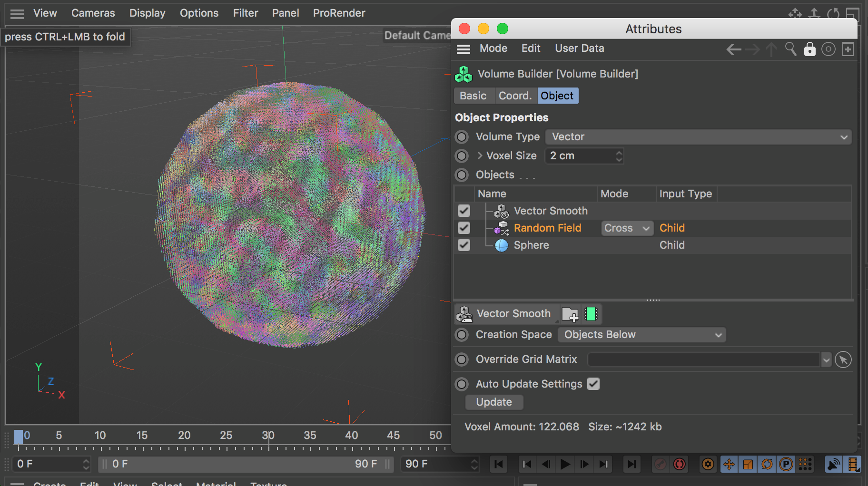Uncheck the Sphere checkbox in the list
Viewport: 868px width, 486px height.
[x=464, y=245]
